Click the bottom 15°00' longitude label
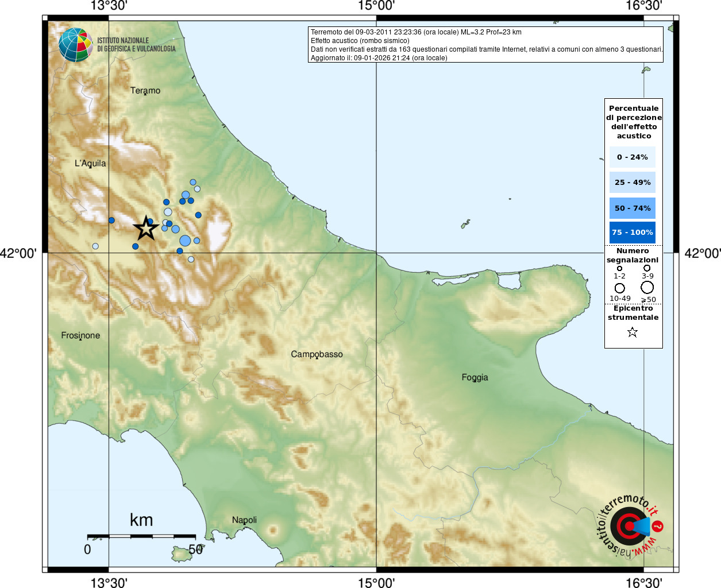This screenshot has width=721, height=588. [376, 583]
